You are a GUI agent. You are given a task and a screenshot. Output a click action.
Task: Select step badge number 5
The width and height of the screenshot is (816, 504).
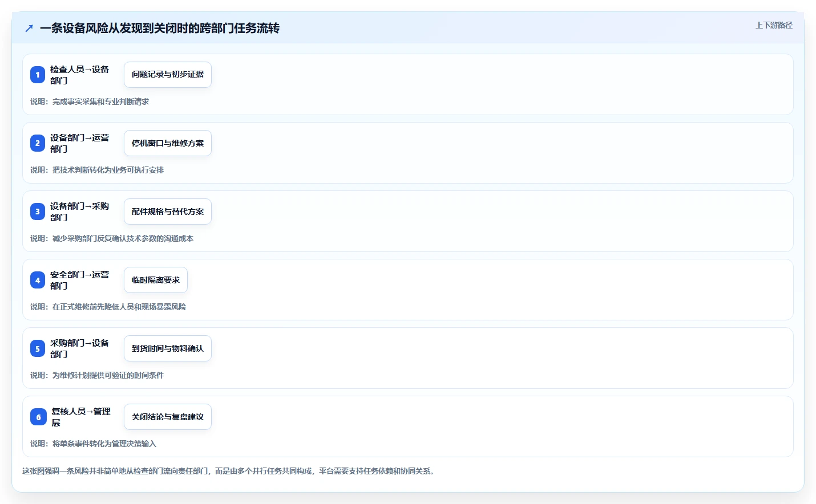click(x=38, y=348)
